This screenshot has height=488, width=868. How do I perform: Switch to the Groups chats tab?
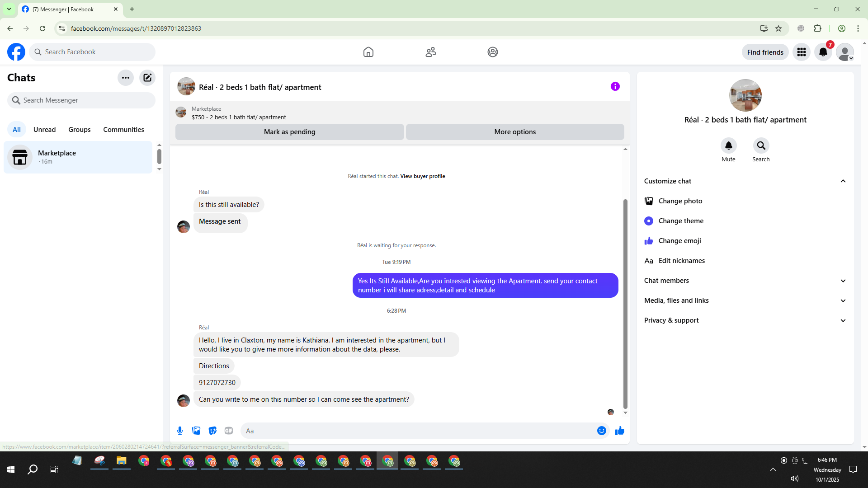(x=80, y=130)
